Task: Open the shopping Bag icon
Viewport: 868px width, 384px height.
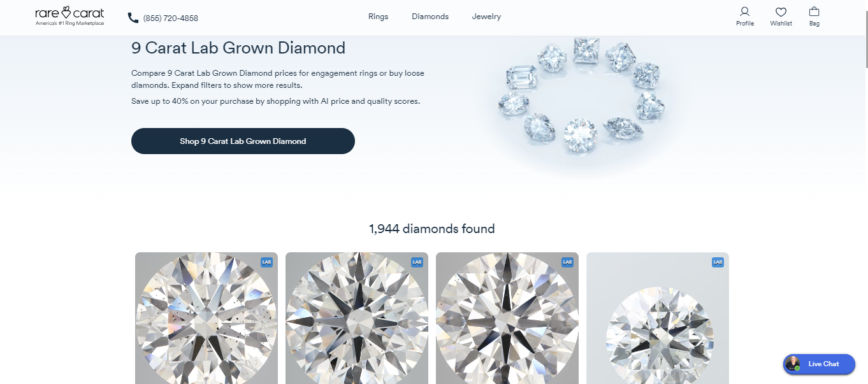Action: pos(814,11)
